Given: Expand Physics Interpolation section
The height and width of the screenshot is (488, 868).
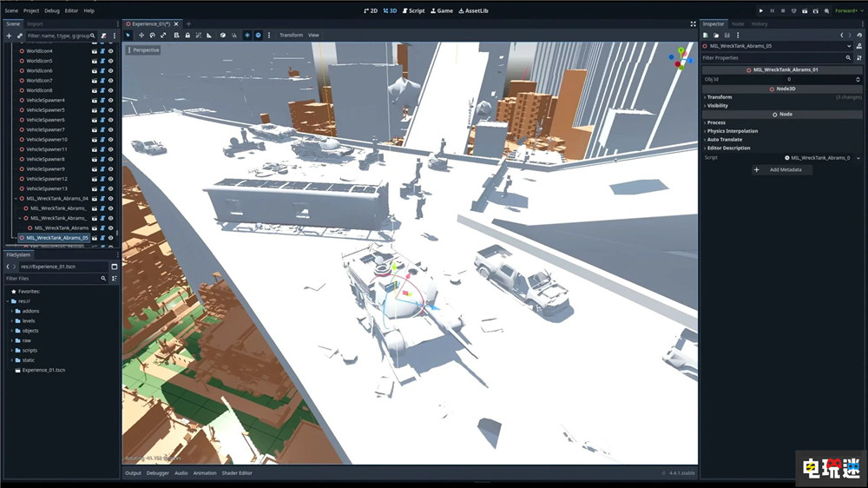Looking at the screenshot, I should (x=733, y=131).
